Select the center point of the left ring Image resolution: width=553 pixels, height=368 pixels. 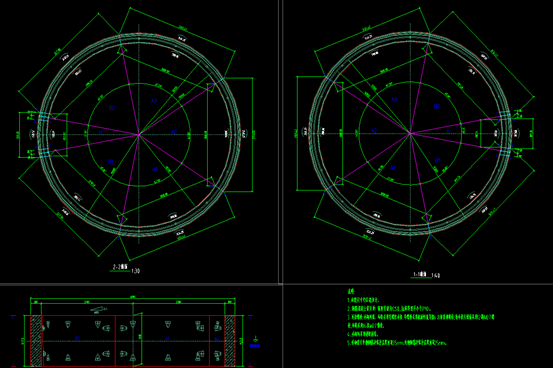(139, 134)
